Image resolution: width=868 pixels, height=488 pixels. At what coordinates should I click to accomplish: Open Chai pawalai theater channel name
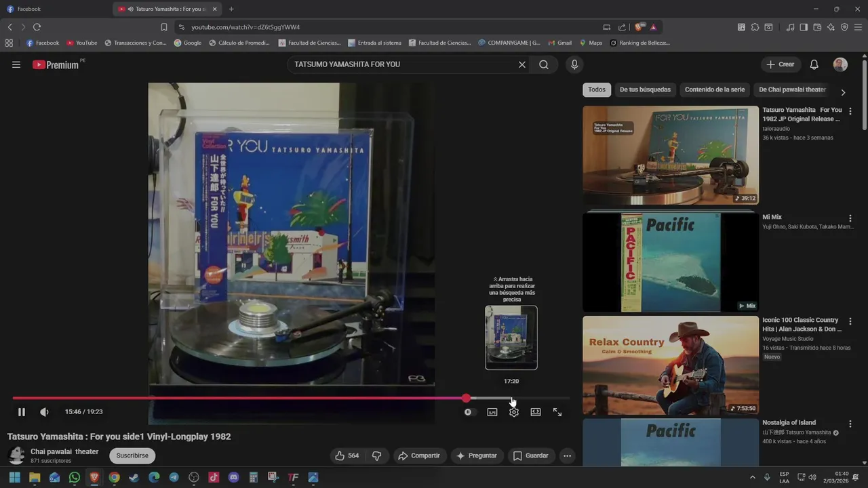pos(64,451)
